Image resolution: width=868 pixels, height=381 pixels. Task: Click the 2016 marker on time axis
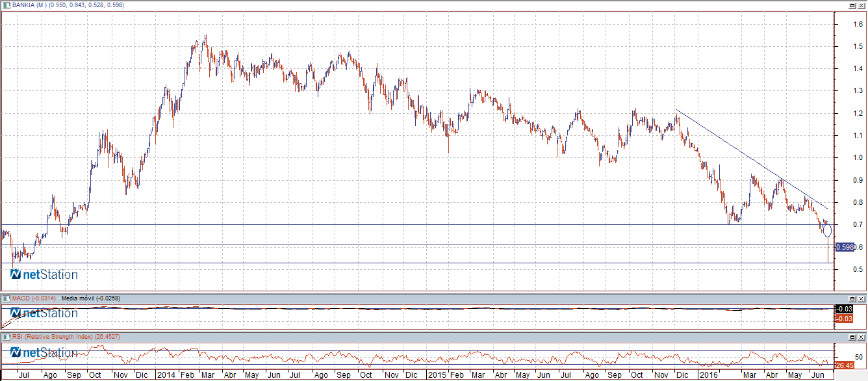(708, 375)
